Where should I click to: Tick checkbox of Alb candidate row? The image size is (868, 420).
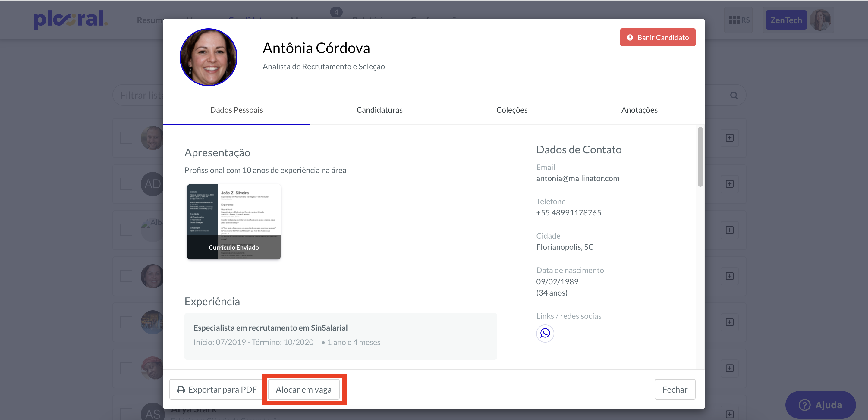point(126,230)
